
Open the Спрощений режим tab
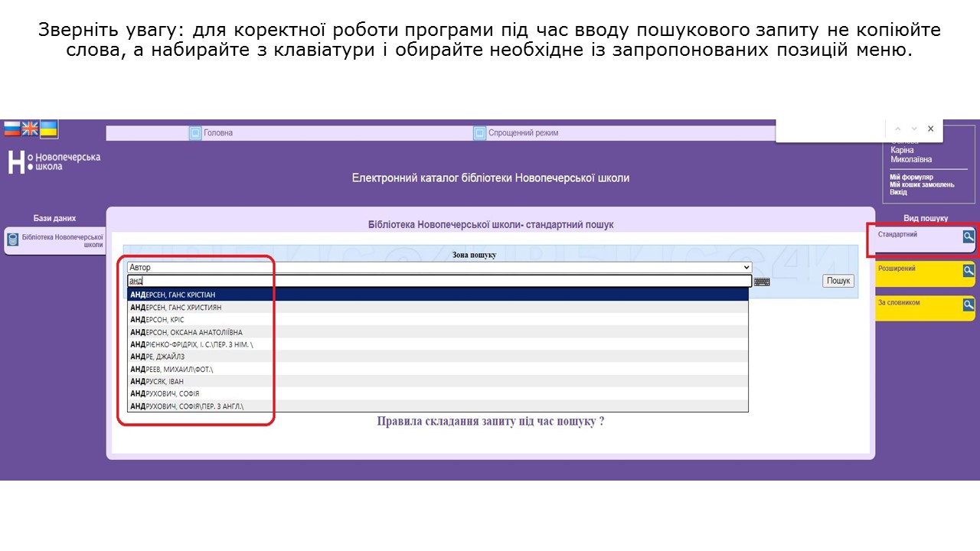pos(524,133)
